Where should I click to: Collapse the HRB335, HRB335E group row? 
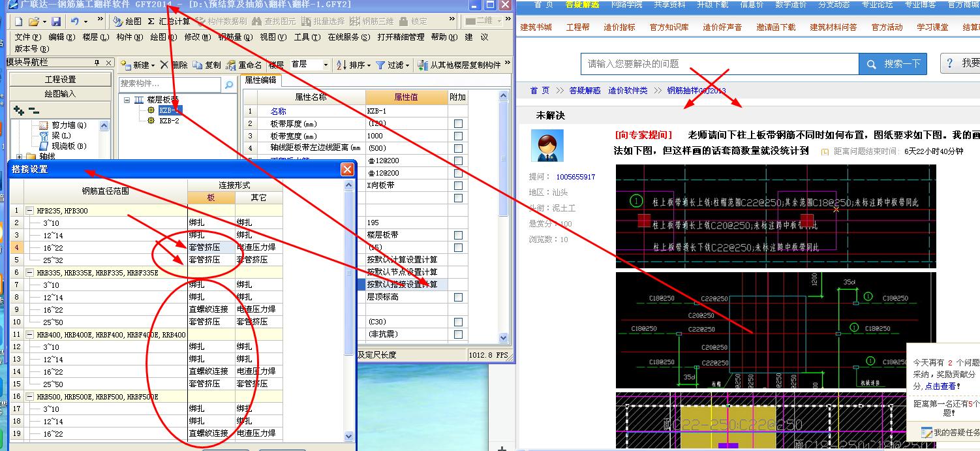(29, 273)
